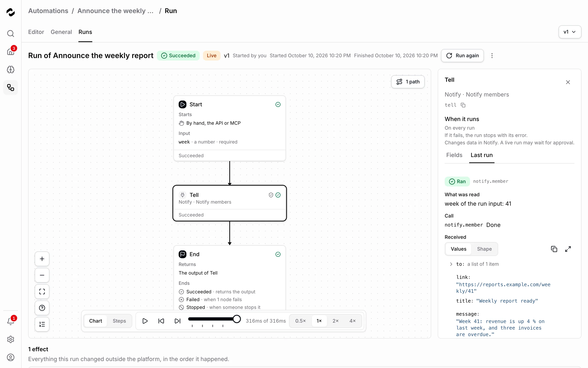This screenshot has height=368, width=588.
Task: Switch the view to Steps
Action: pyautogui.click(x=119, y=321)
